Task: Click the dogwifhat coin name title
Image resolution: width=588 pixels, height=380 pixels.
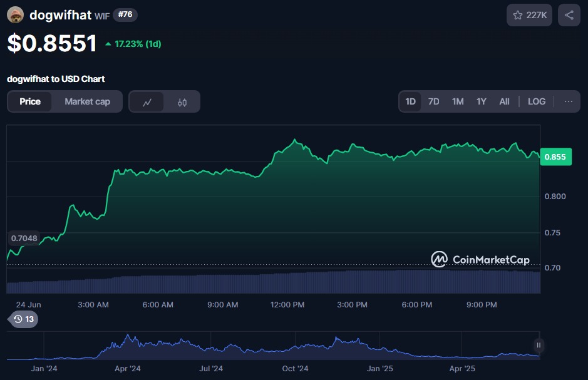Action: (x=60, y=15)
